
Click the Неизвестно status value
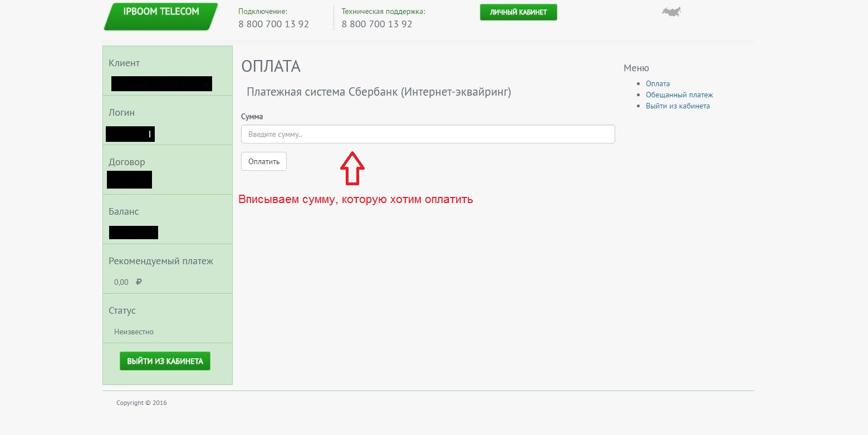(134, 332)
